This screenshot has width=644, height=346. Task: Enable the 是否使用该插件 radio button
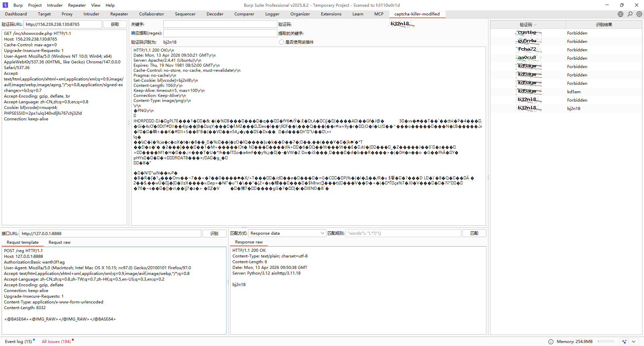point(281,42)
